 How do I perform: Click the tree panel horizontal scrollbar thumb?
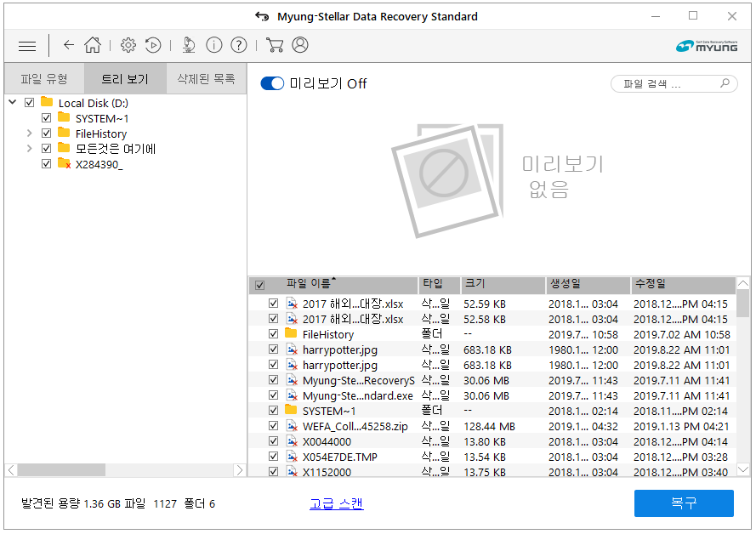(x=61, y=470)
